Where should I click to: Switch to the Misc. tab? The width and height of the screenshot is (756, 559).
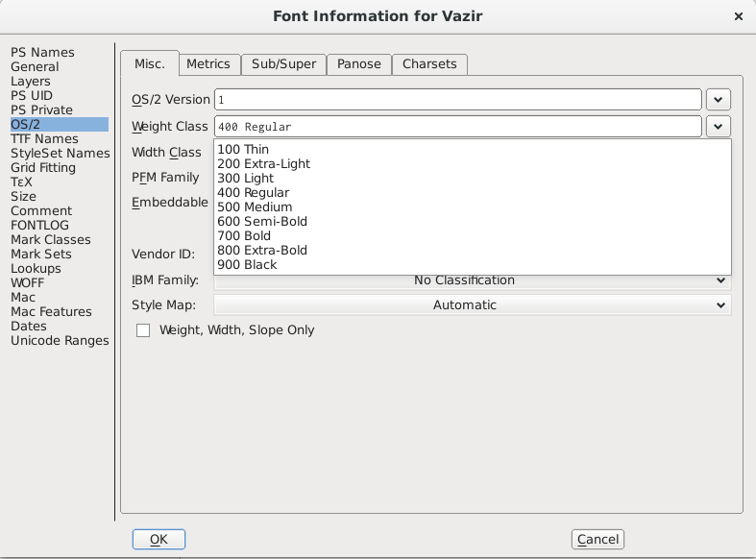coord(150,63)
